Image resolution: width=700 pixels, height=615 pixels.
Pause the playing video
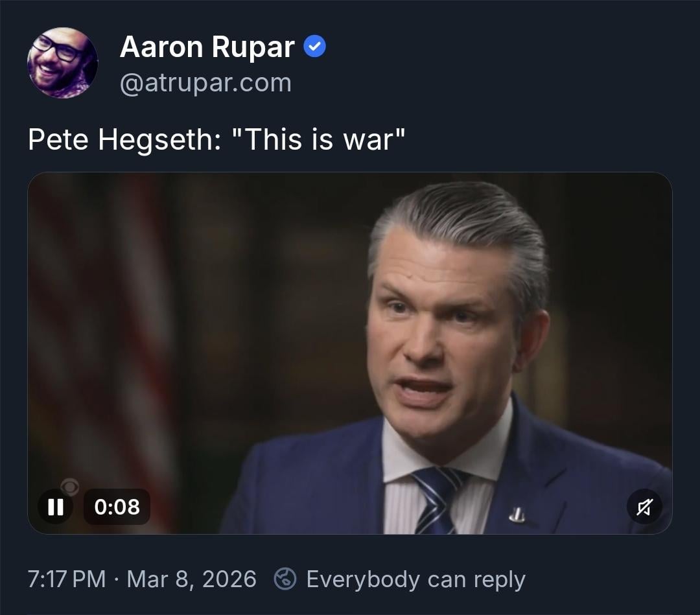[55, 507]
